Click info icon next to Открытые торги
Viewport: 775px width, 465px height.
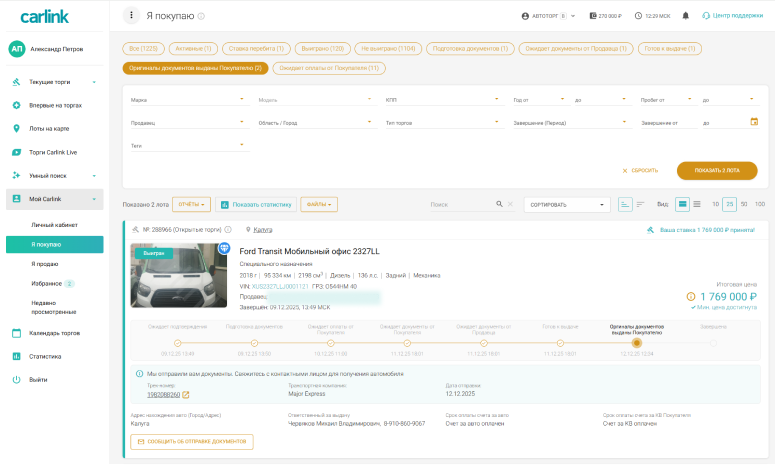coord(225,230)
